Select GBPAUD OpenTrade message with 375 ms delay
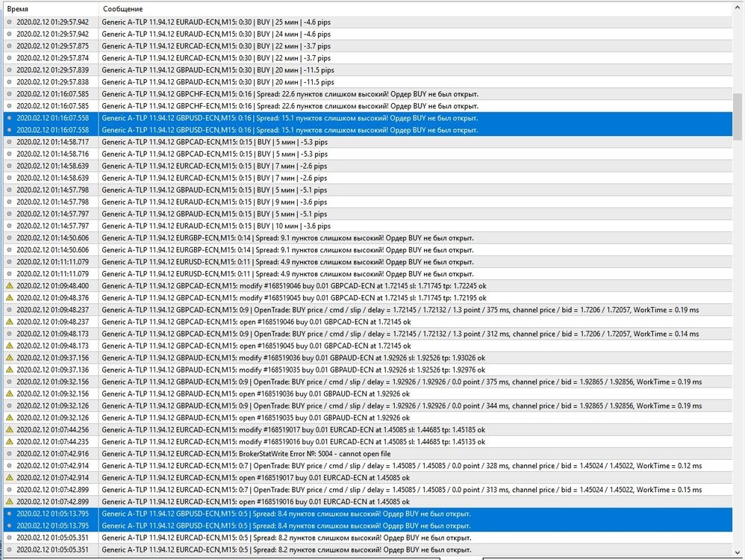745x560 pixels. (402, 382)
